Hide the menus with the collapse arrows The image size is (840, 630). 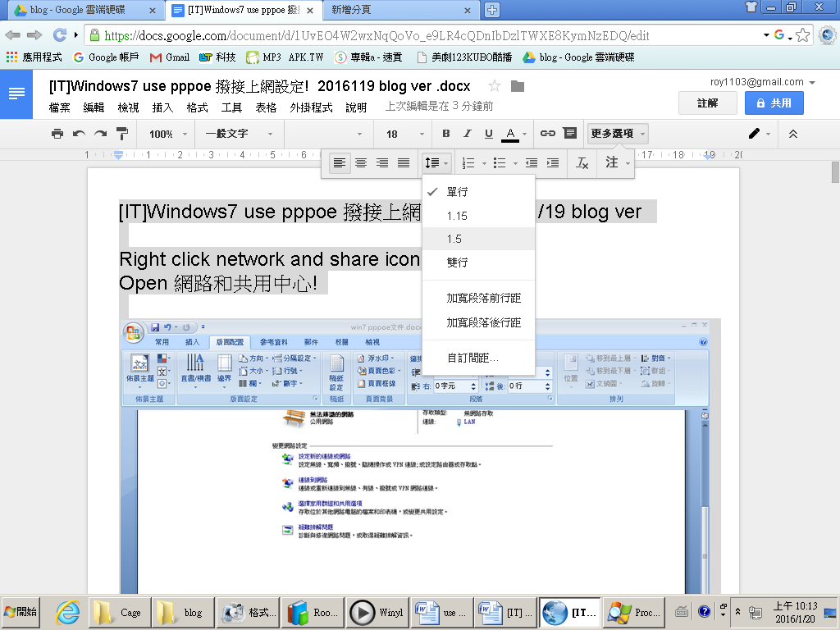(793, 134)
